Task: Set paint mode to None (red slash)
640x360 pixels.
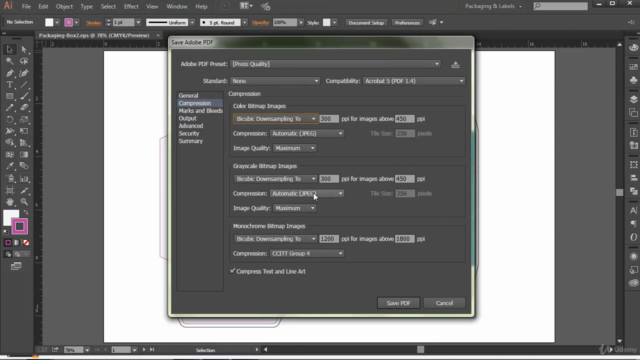Action: coord(26,242)
